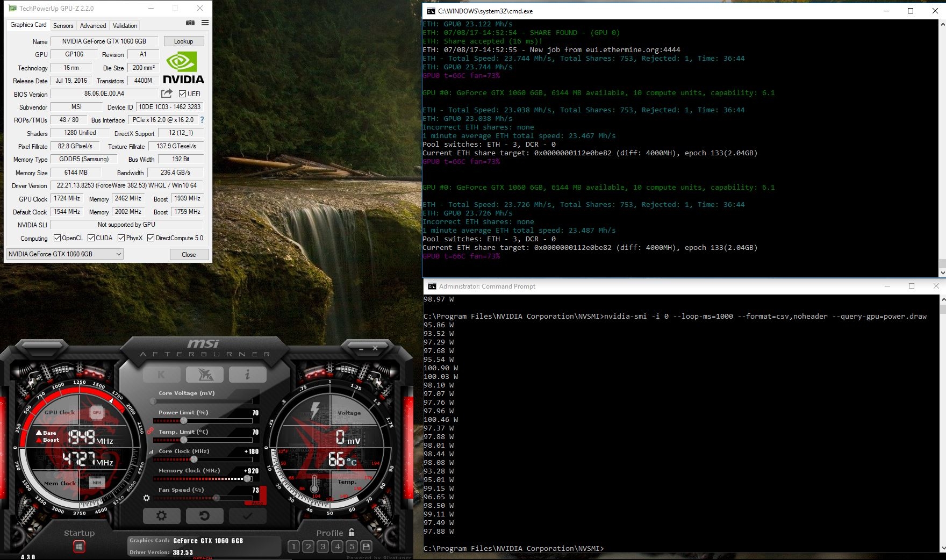Switch to the Graphics Card tab
Viewport: 946px width, 560px height.
28,25
